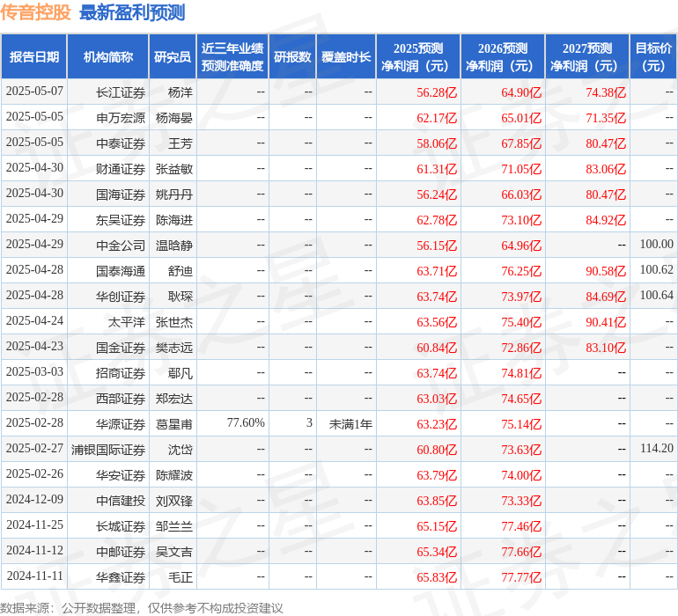Click analyst name 王芳
Screen dimensions: 678x616
[x=181, y=143]
